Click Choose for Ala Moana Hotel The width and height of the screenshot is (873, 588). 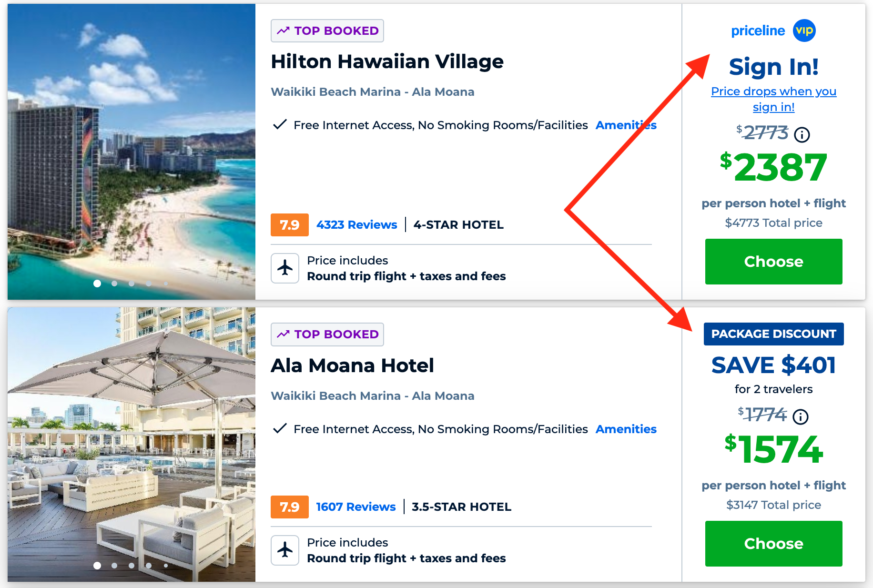(773, 543)
